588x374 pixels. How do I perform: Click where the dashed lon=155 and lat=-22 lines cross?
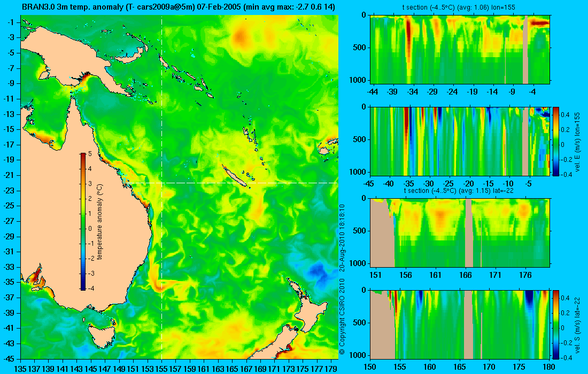click(161, 183)
